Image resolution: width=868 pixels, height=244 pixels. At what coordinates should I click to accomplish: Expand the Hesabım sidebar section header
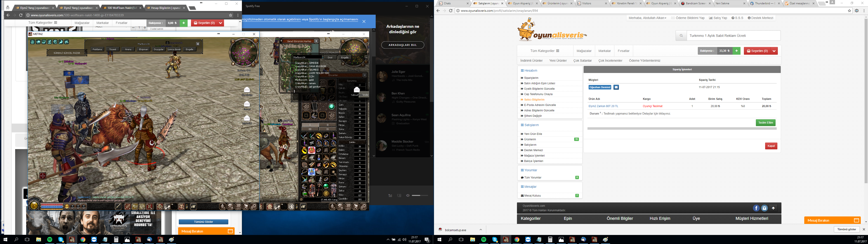(x=529, y=70)
